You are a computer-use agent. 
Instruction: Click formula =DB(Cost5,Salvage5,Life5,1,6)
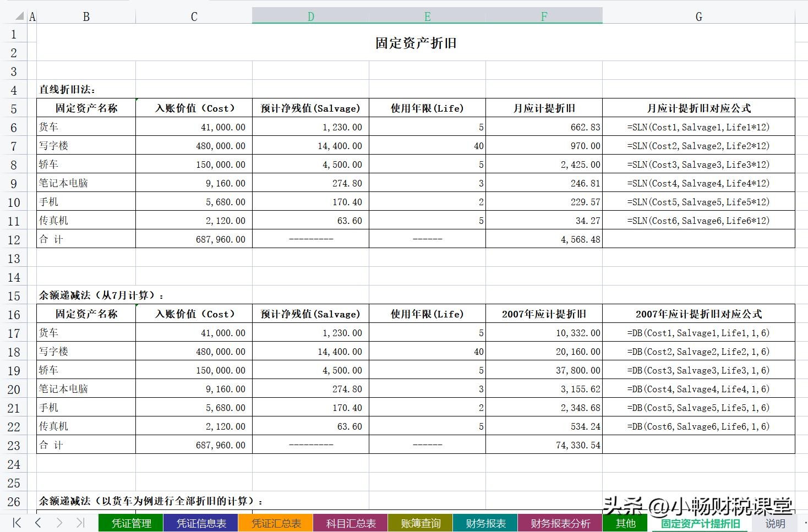pos(698,408)
